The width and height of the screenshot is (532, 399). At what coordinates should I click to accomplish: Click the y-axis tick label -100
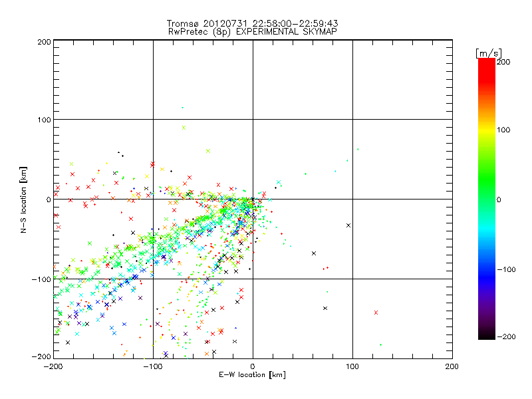point(41,279)
